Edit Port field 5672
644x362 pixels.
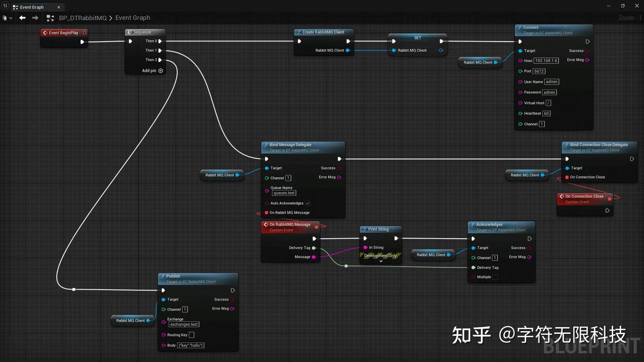(539, 71)
